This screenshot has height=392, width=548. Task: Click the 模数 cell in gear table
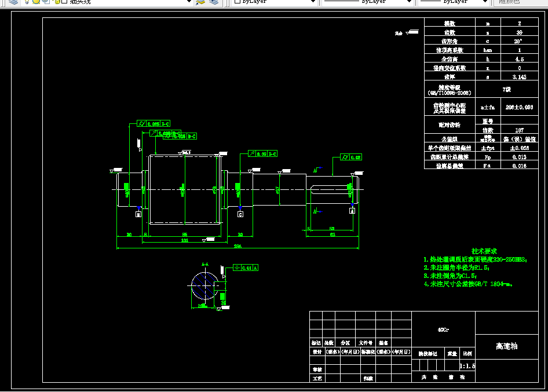coord(450,23)
